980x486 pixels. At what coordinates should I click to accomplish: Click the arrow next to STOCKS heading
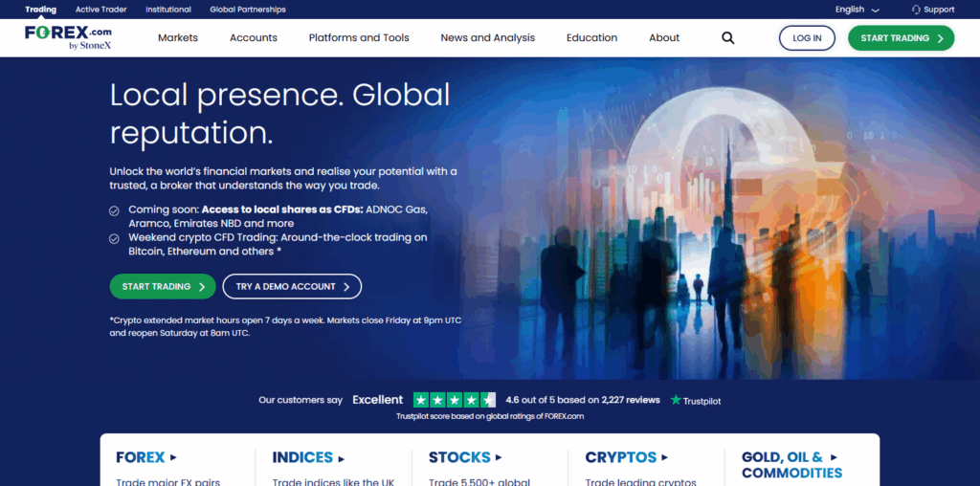[499, 457]
